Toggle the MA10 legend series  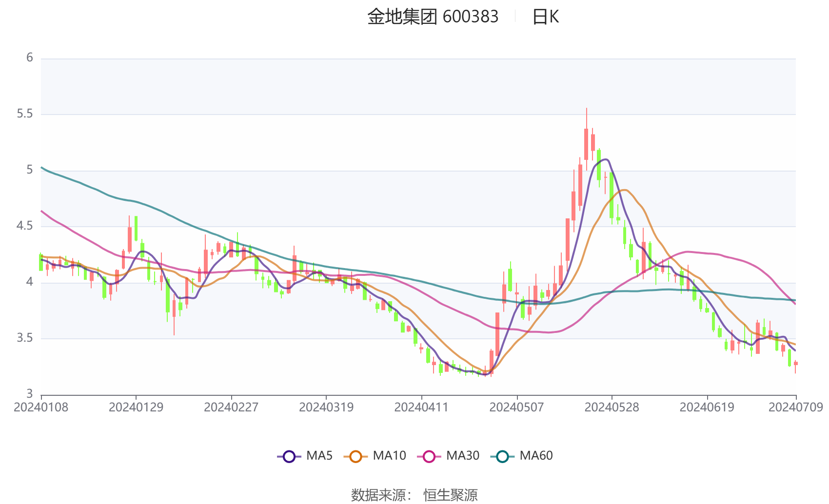pos(375,456)
